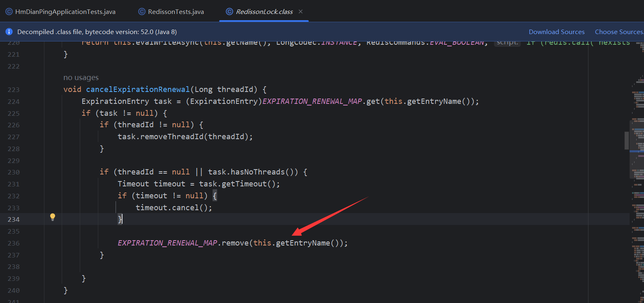Click line number 223 in gutter
644x303 pixels.
click(14, 90)
